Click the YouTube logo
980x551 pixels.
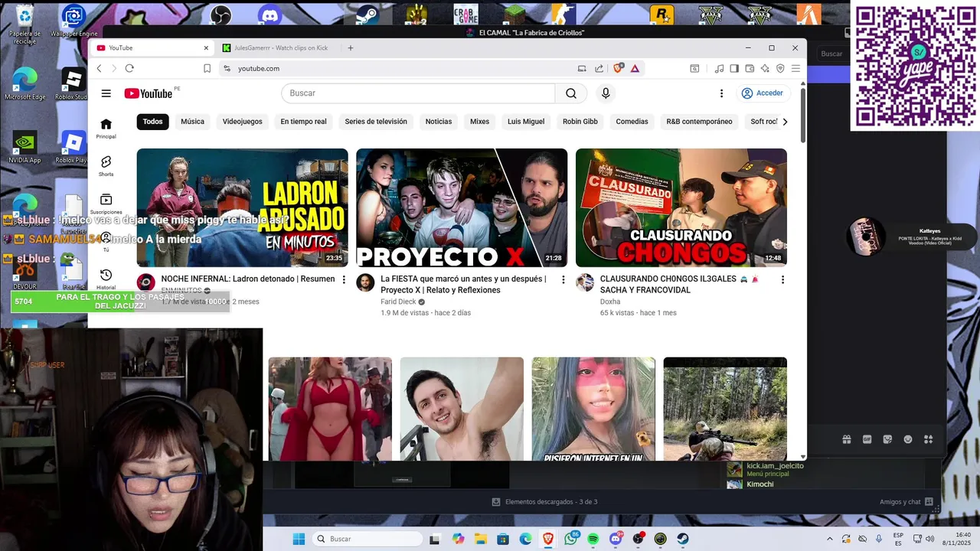[149, 93]
